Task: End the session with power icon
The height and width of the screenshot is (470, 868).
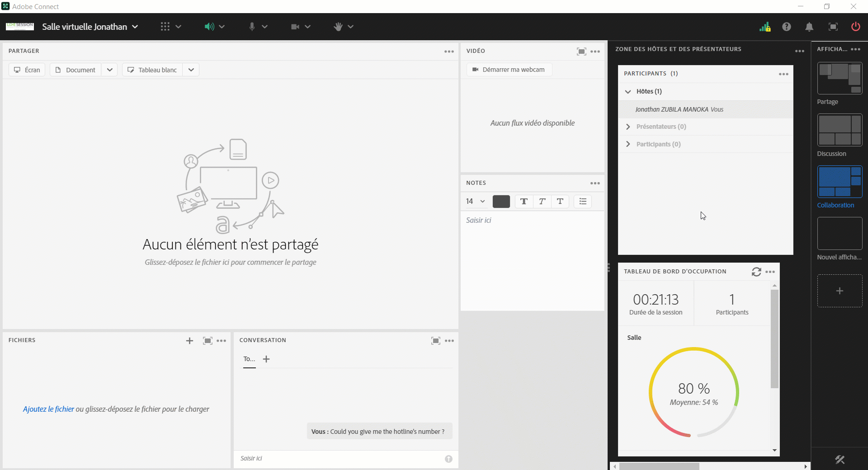Action: (855, 27)
